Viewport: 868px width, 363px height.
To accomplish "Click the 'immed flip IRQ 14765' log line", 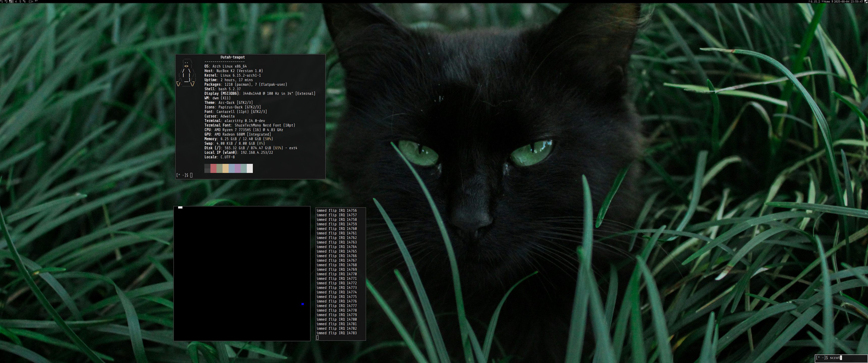I will pyautogui.click(x=336, y=251).
